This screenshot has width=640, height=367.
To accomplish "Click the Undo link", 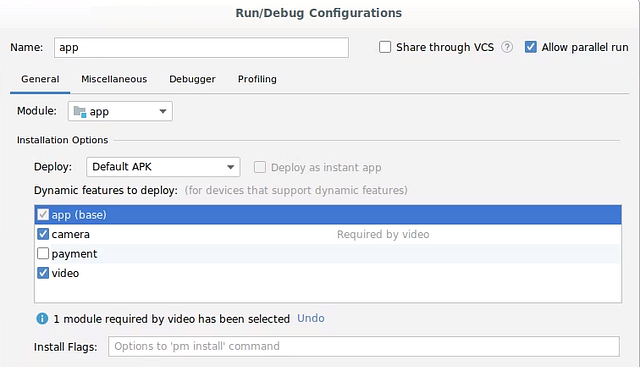I will (311, 318).
